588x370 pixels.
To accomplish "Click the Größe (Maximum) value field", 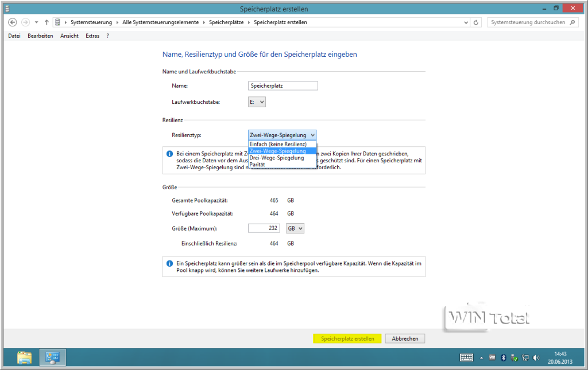I will click(264, 228).
